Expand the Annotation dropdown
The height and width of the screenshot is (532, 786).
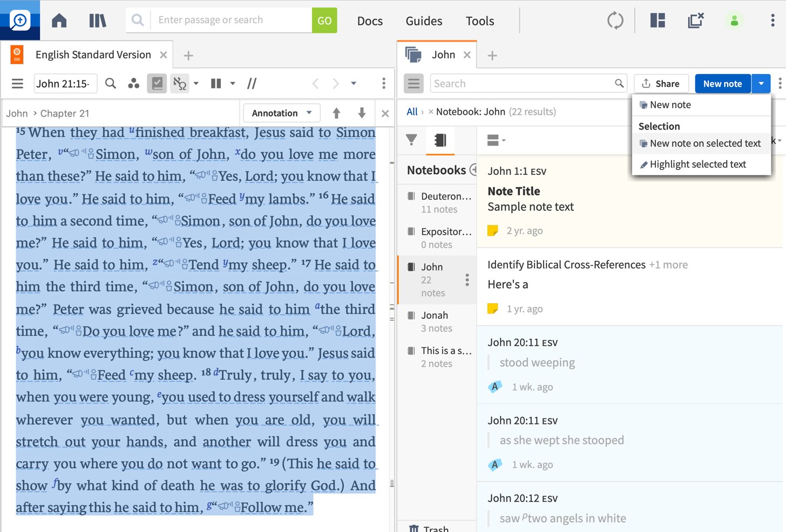coord(282,113)
